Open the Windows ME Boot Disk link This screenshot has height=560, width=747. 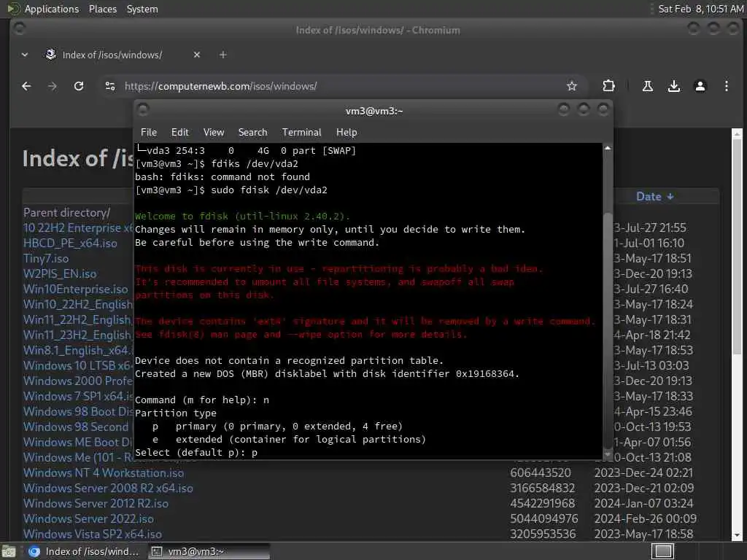78,442
